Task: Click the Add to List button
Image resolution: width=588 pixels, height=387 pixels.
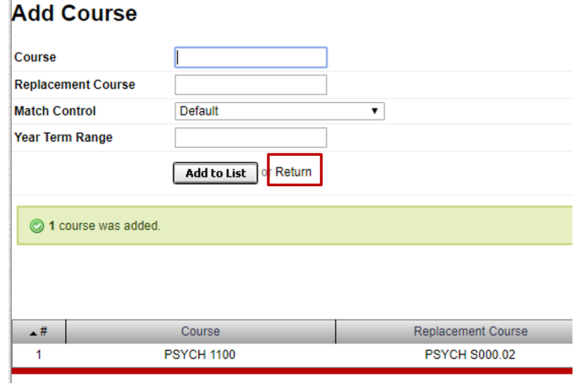Action: pos(216,173)
